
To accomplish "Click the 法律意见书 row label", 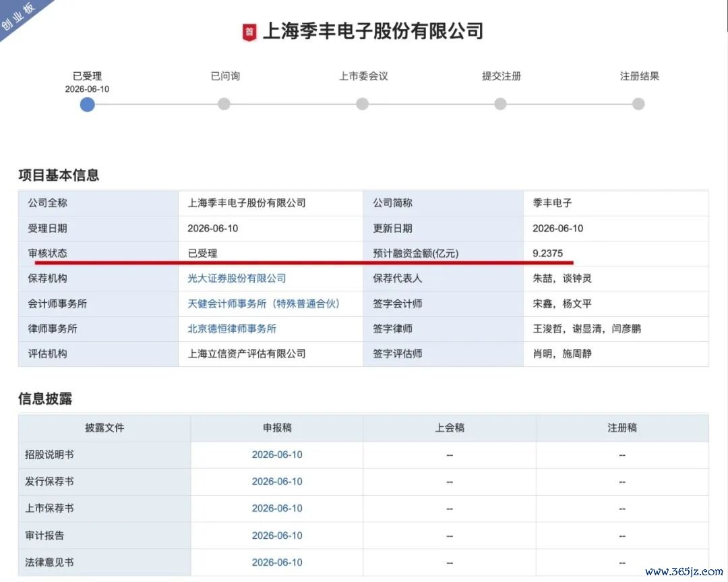I will [x=49, y=562].
